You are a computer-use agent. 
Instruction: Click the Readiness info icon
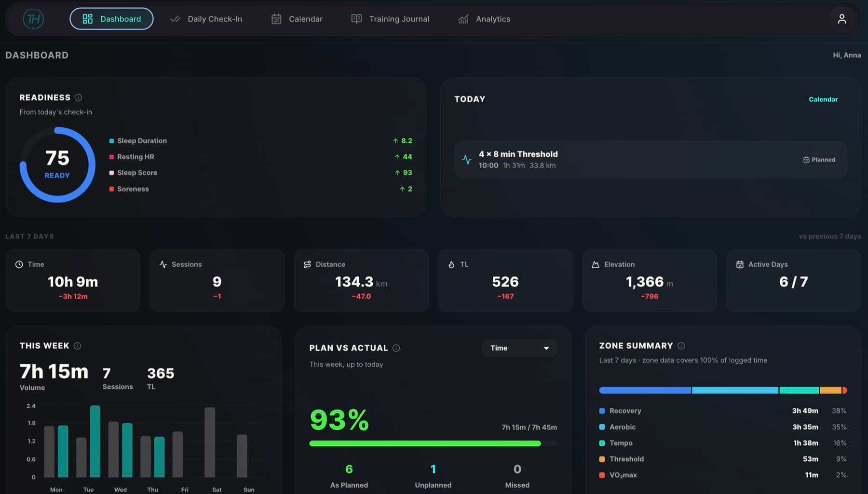[x=78, y=97]
